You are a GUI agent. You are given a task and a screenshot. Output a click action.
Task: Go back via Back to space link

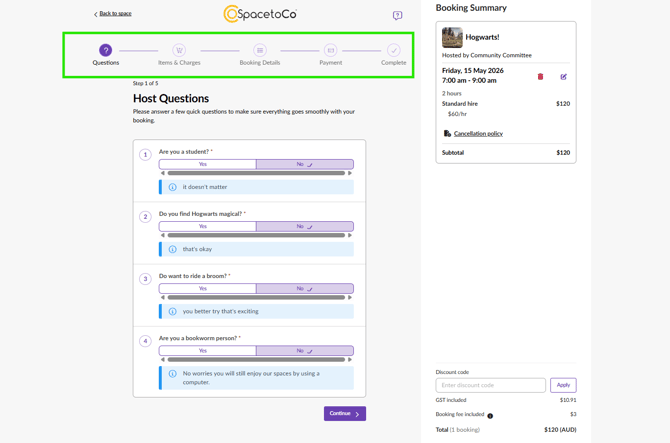113,14
